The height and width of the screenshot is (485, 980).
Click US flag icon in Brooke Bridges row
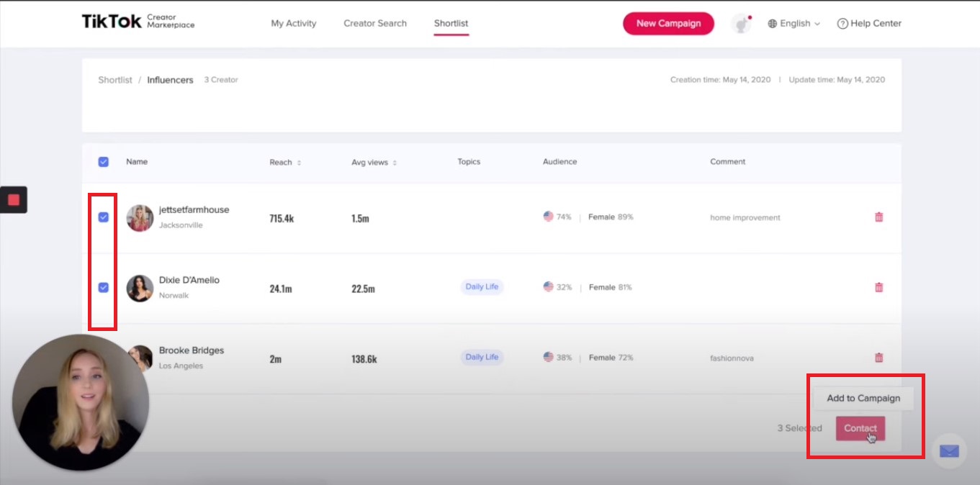tap(548, 357)
